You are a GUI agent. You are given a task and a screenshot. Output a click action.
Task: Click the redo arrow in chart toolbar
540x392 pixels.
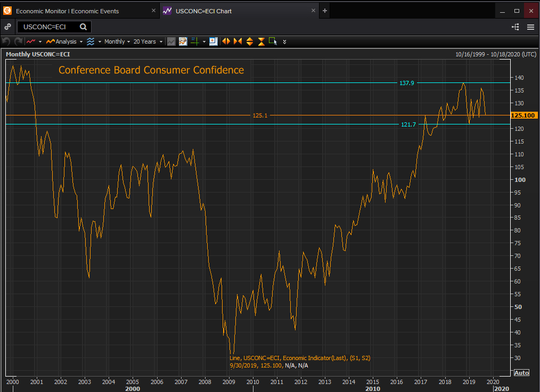(x=18, y=41)
